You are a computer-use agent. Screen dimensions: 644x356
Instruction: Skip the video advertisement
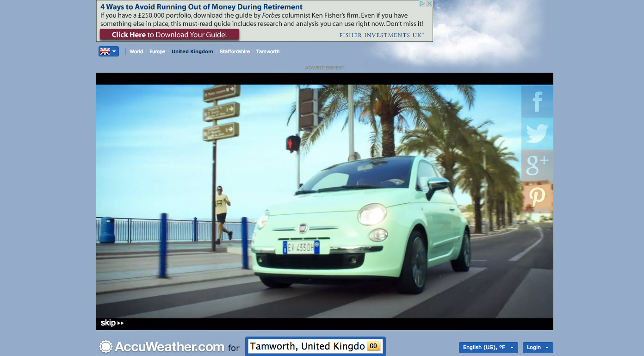112,323
